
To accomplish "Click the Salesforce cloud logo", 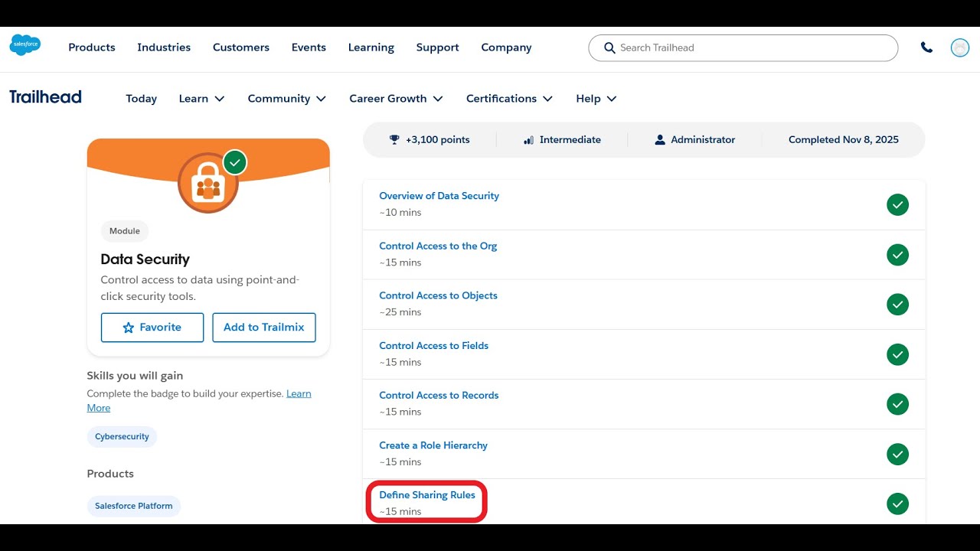I will [x=25, y=45].
